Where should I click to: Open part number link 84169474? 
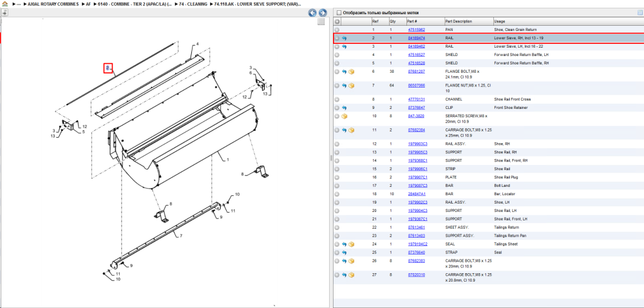pos(416,38)
